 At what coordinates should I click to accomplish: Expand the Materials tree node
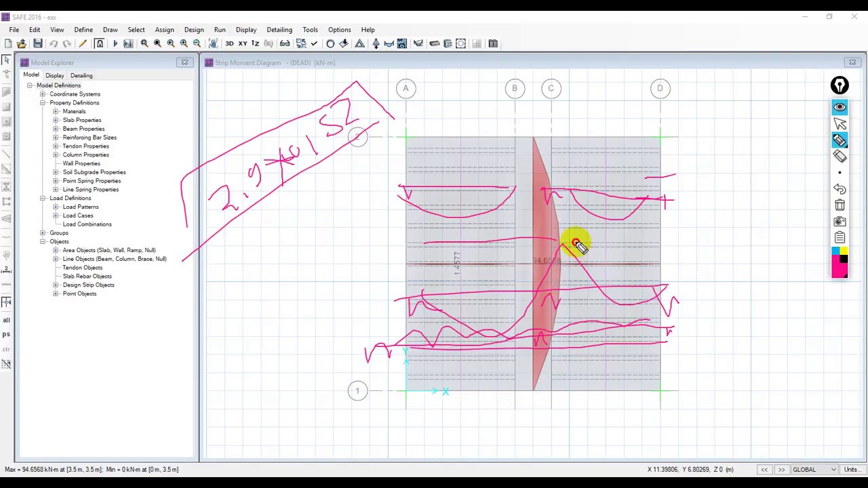(56, 111)
